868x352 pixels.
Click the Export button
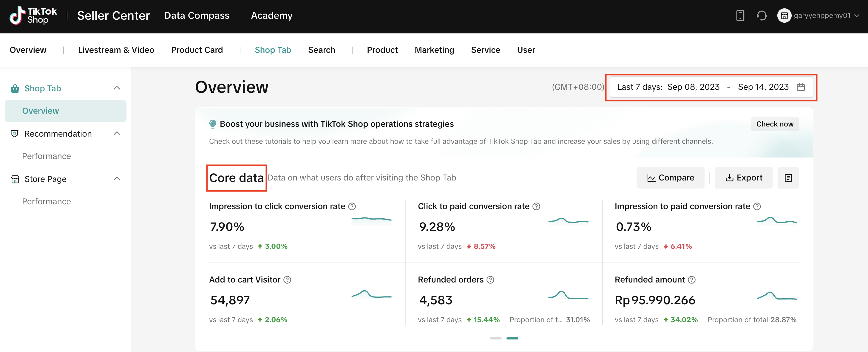pos(743,177)
